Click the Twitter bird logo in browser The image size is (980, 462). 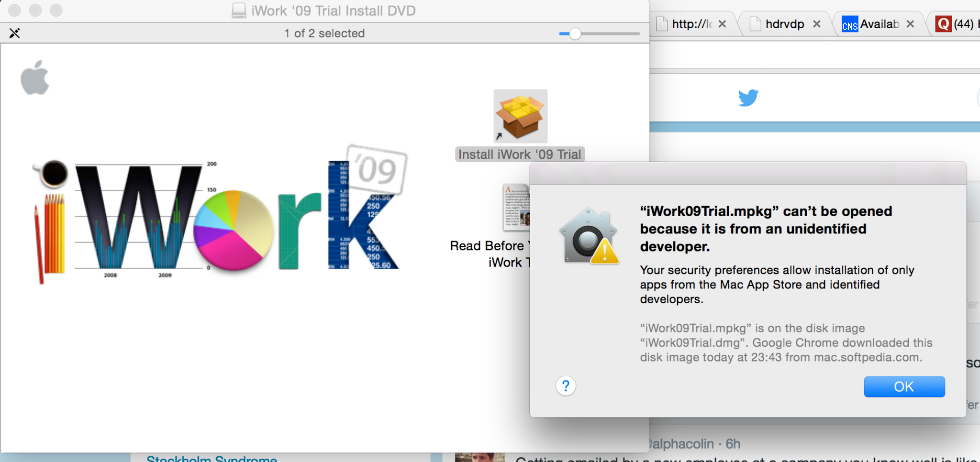coord(748,98)
